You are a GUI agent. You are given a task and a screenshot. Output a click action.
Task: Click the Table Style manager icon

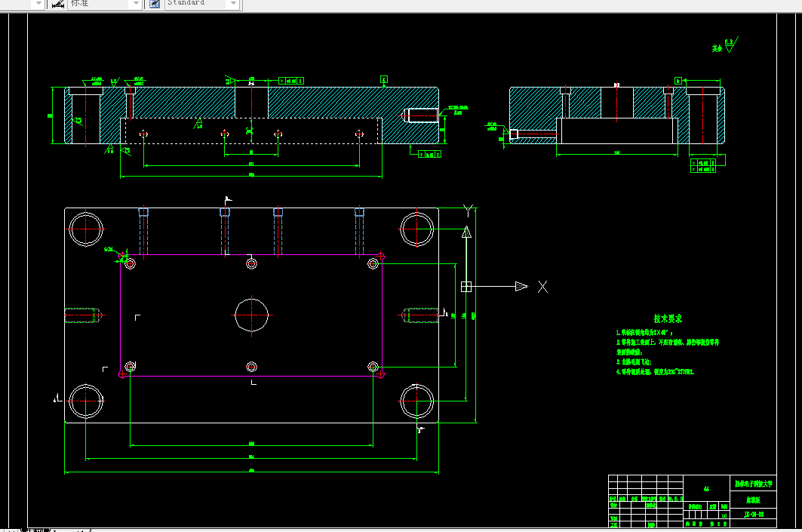point(155,4)
